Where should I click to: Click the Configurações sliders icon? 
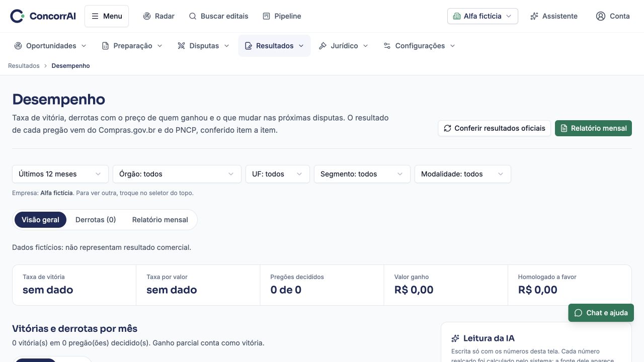[x=387, y=46]
